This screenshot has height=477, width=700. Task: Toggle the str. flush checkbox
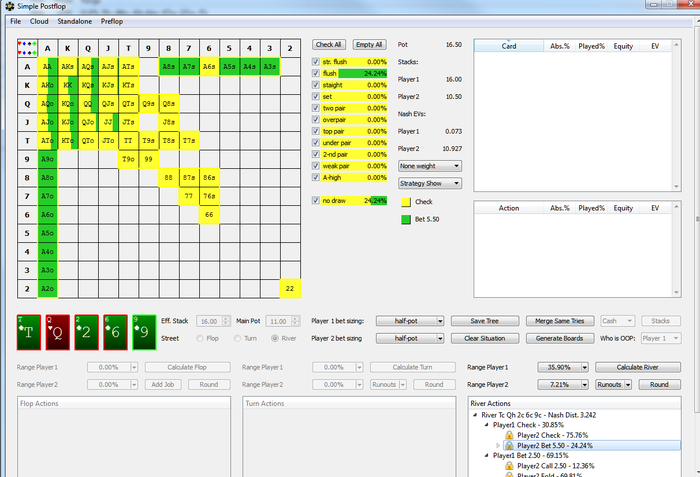click(x=316, y=62)
